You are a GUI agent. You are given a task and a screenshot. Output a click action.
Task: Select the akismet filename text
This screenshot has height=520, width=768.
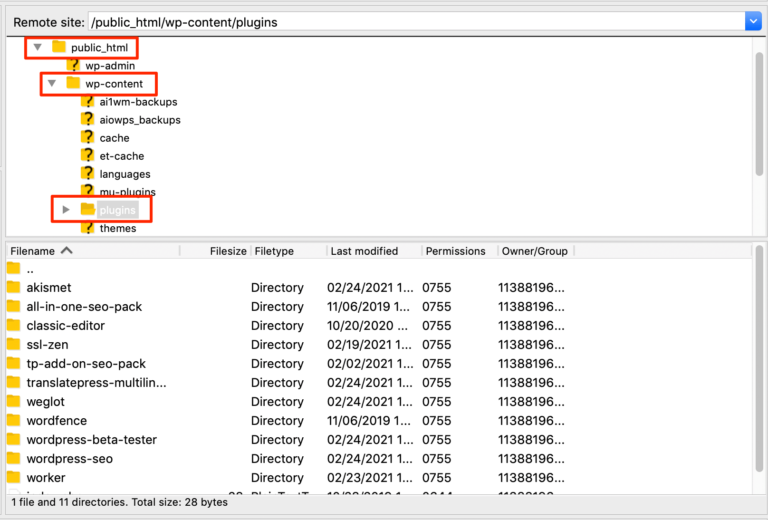[x=48, y=287]
